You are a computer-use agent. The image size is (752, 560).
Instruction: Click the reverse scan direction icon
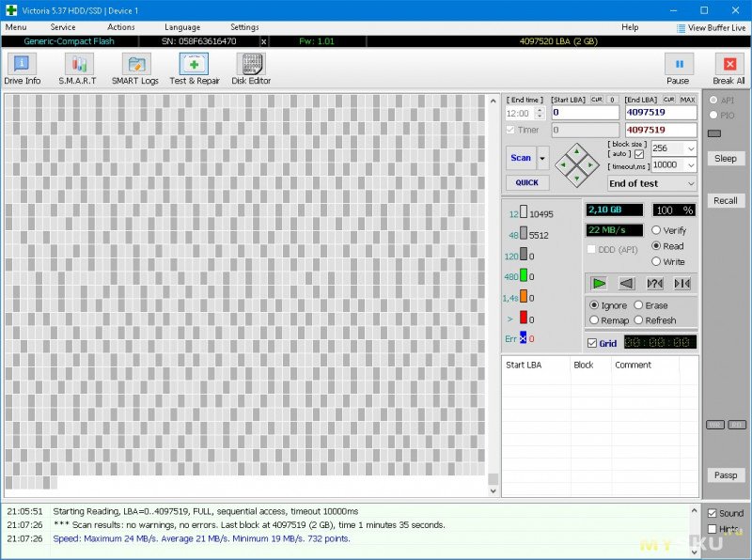[626, 283]
